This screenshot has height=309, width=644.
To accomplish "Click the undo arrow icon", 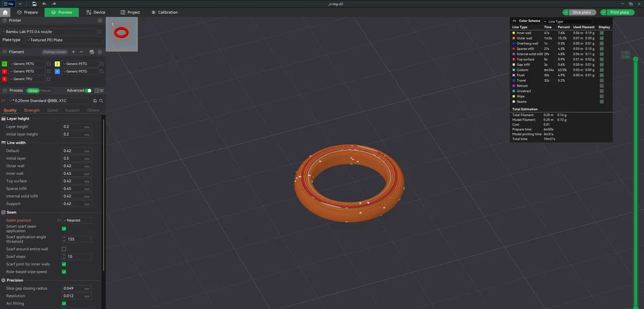I will 44,3.
